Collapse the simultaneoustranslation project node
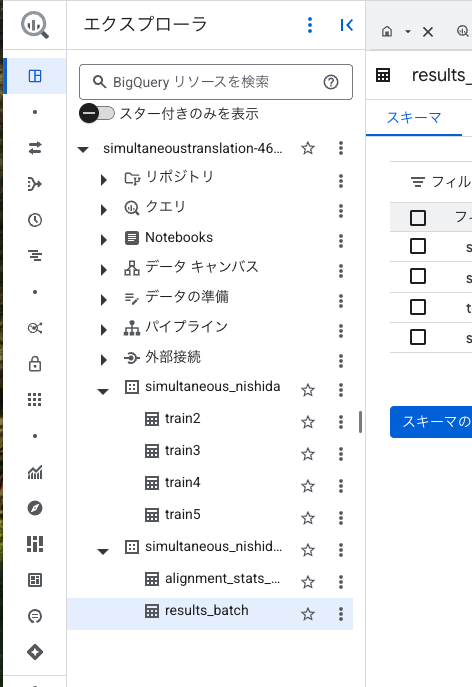The image size is (472, 687). pyautogui.click(x=83, y=150)
